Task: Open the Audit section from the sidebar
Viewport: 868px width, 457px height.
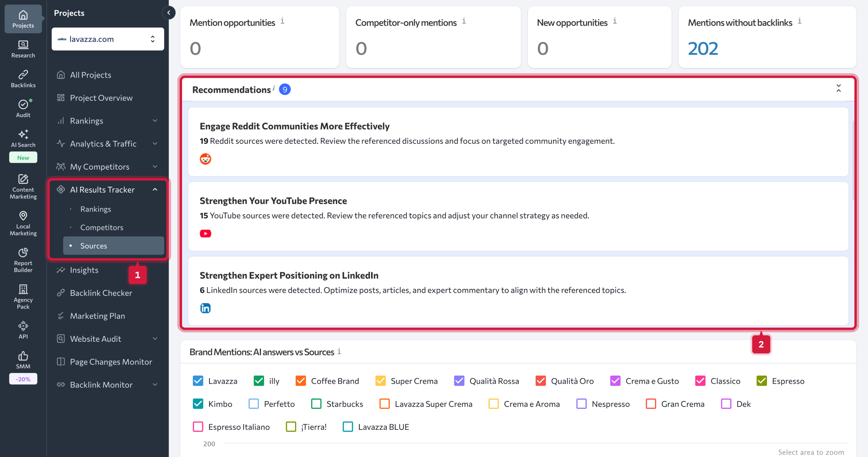Action: [22, 108]
